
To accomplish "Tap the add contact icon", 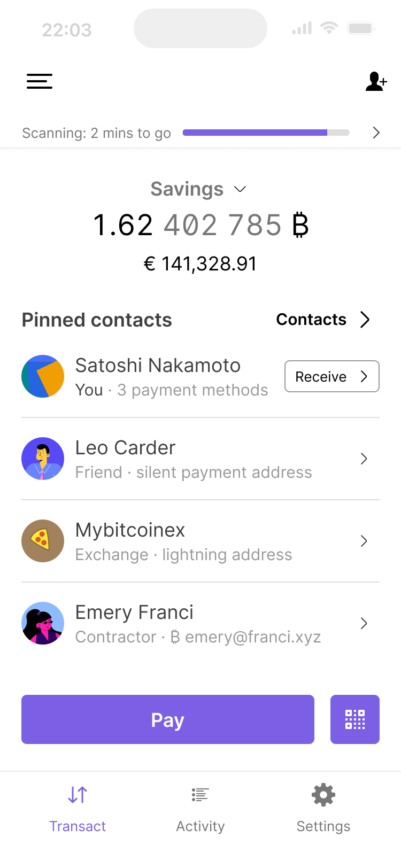I will coord(376,82).
